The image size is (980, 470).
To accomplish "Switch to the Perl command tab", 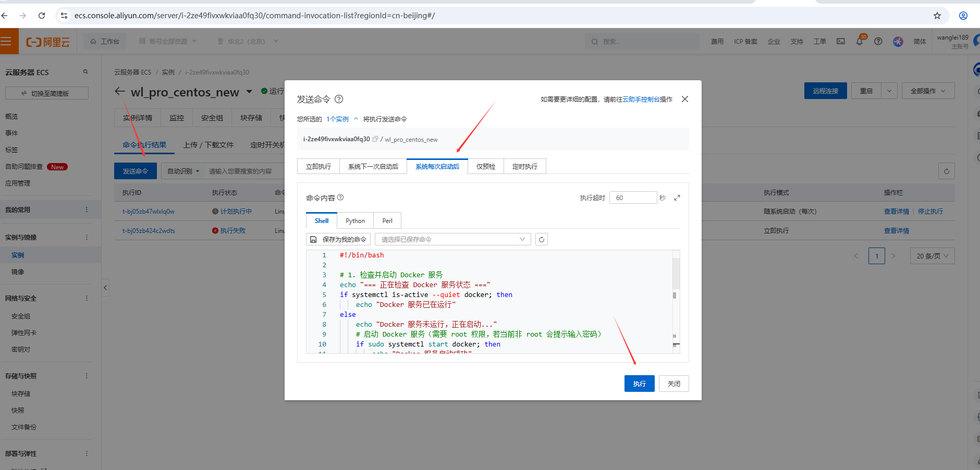I will pos(387,221).
